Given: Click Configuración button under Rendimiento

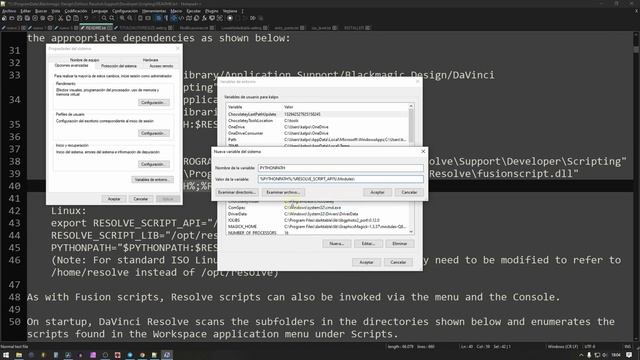Looking at the screenshot, I should pos(153,102).
